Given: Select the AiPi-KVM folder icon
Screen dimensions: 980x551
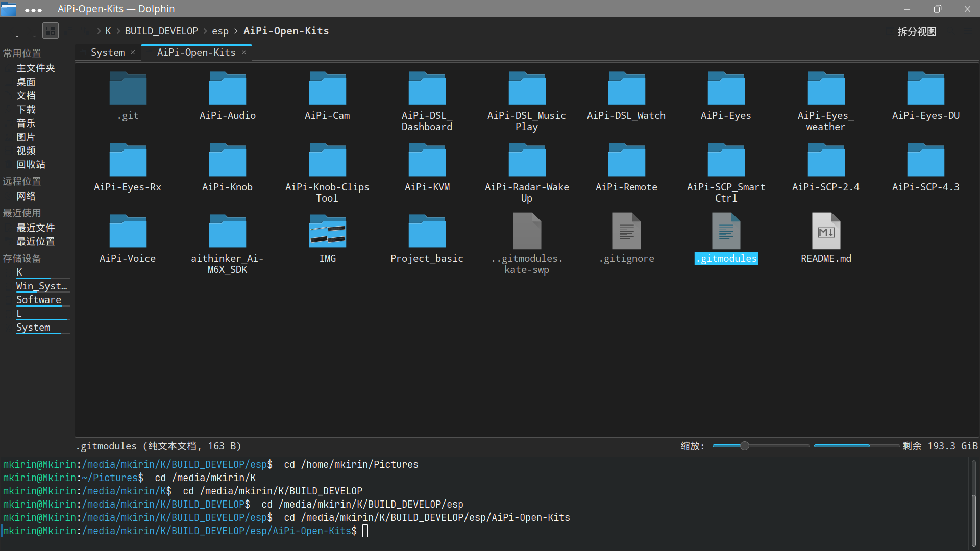Looking at the screenshot, I should (427, 160).
